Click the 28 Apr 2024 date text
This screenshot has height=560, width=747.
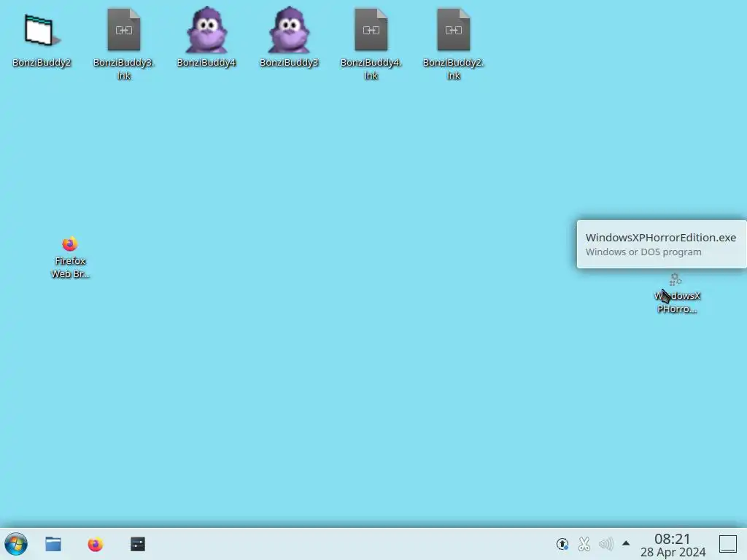(x=673, y=552)
